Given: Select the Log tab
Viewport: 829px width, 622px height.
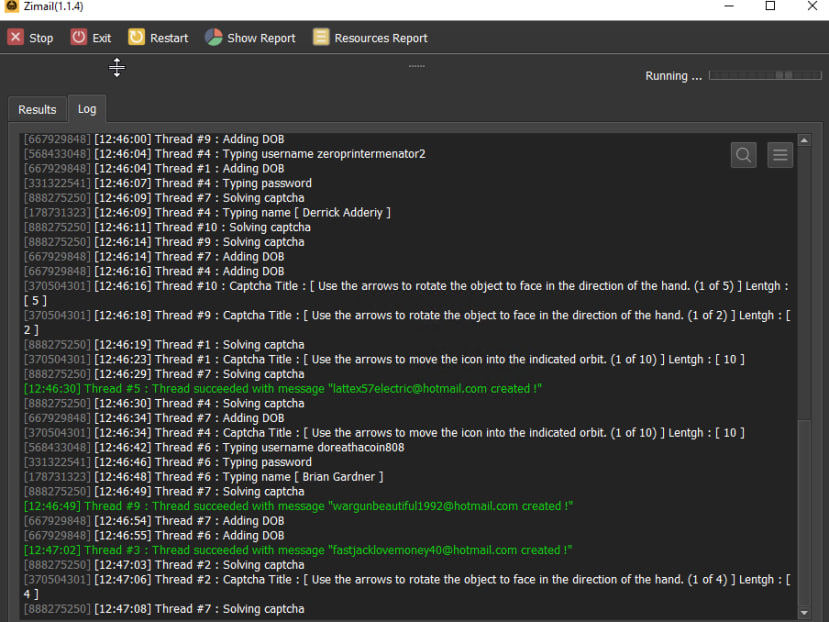Looking at the screenshot, I should pos(87,109).
